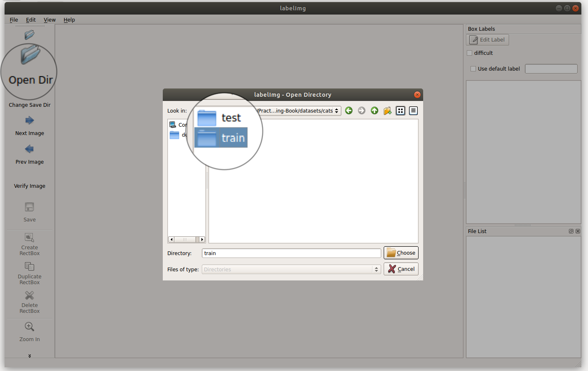Open the File menu
This screenshot has width=588, height=371.
pyautogui.click(x=14, y=20)
